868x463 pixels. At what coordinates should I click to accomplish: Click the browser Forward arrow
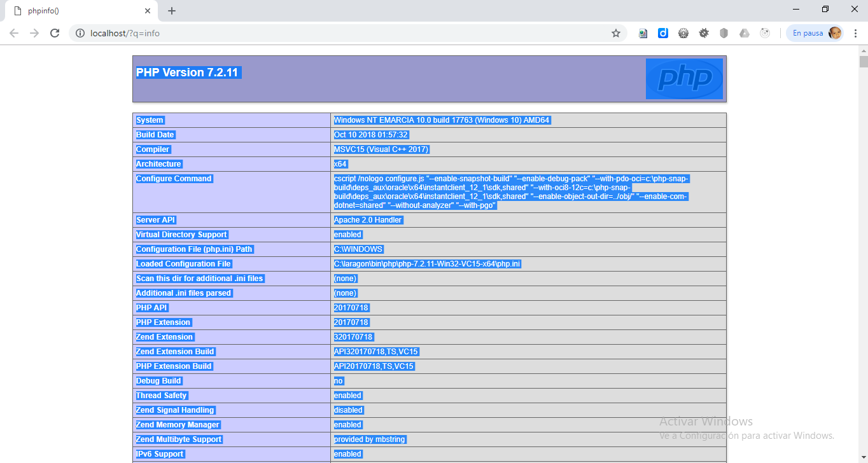pos(34,33)
